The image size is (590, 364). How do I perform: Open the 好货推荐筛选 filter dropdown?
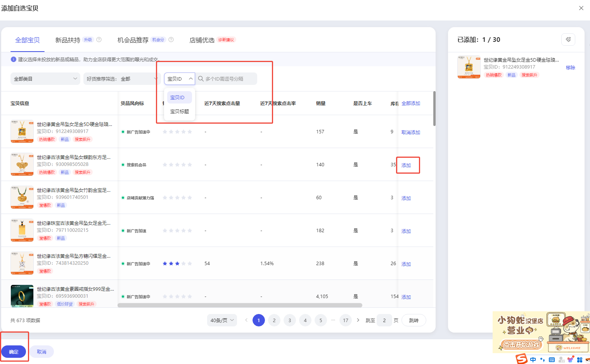[122, 79]
